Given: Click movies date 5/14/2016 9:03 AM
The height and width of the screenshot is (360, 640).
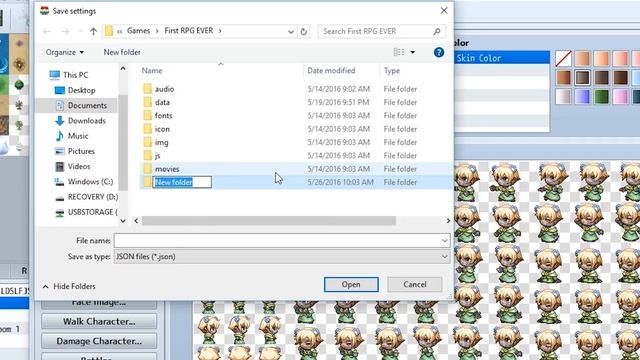Looking at the screenshot, I should pyautogui.click(x=339, y=169).
